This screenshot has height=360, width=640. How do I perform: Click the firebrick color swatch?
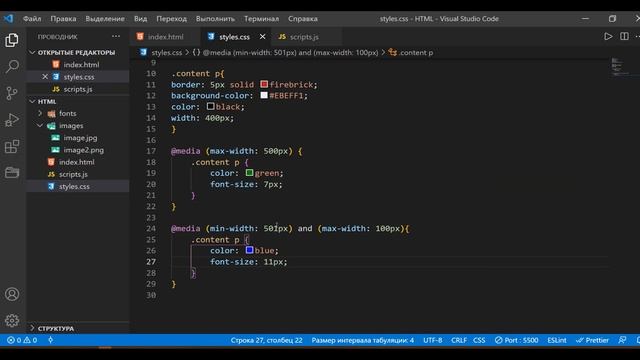pos(264,84)
